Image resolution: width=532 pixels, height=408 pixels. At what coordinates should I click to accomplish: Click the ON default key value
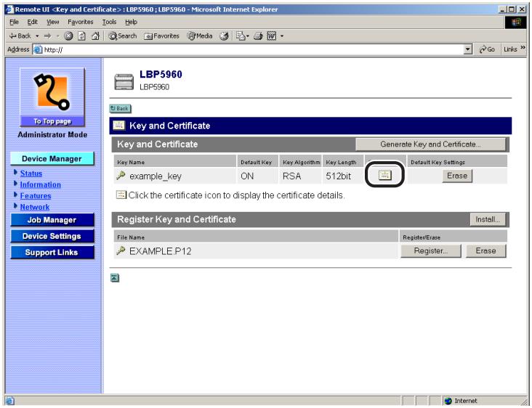247,176
